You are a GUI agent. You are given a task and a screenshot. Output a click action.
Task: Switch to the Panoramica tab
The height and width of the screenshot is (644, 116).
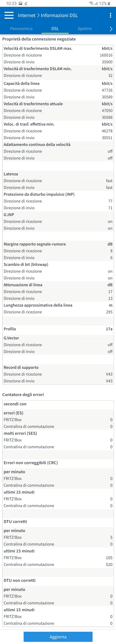click(21, 29)
